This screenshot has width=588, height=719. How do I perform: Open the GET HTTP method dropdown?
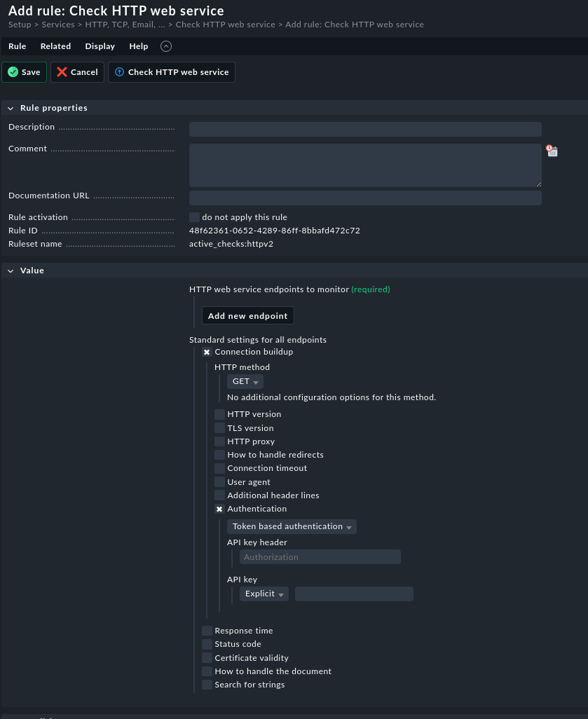click(245, 382)
